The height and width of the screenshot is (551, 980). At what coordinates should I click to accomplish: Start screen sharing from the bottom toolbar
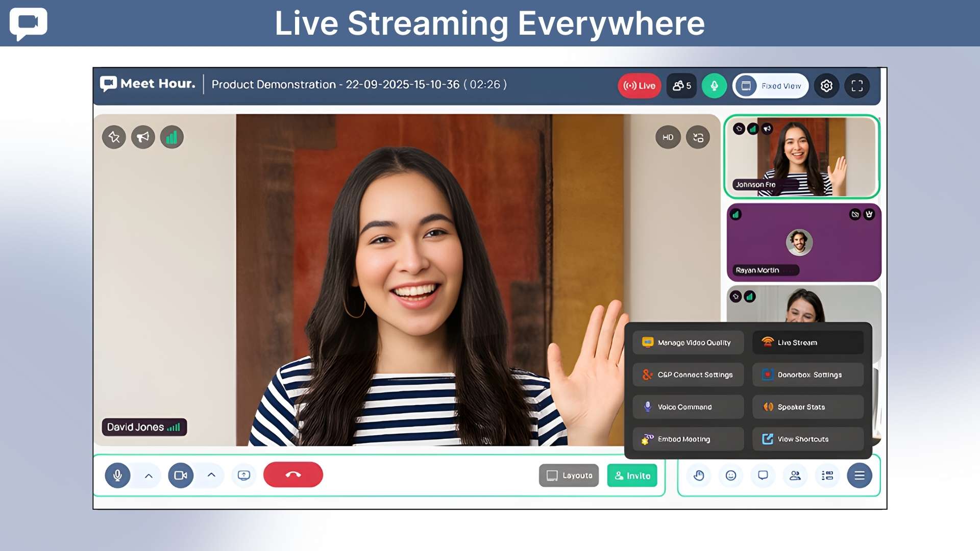(x=244, y=475)
